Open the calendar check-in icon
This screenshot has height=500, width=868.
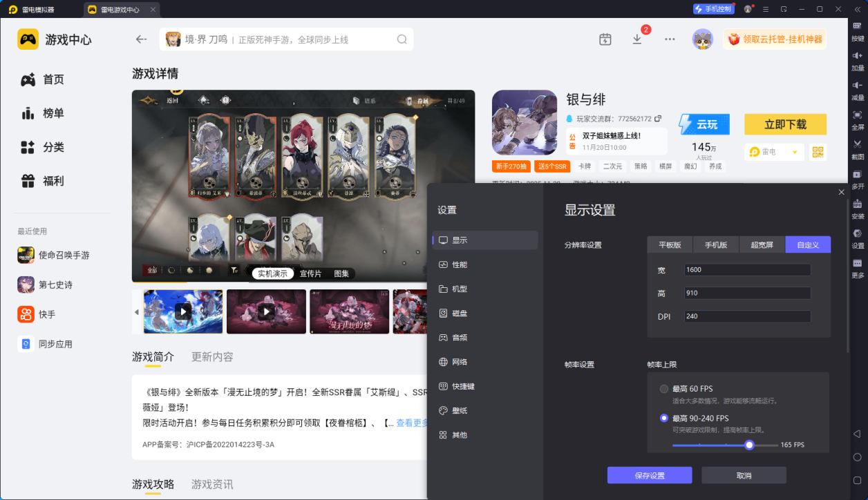coord(605,39)
